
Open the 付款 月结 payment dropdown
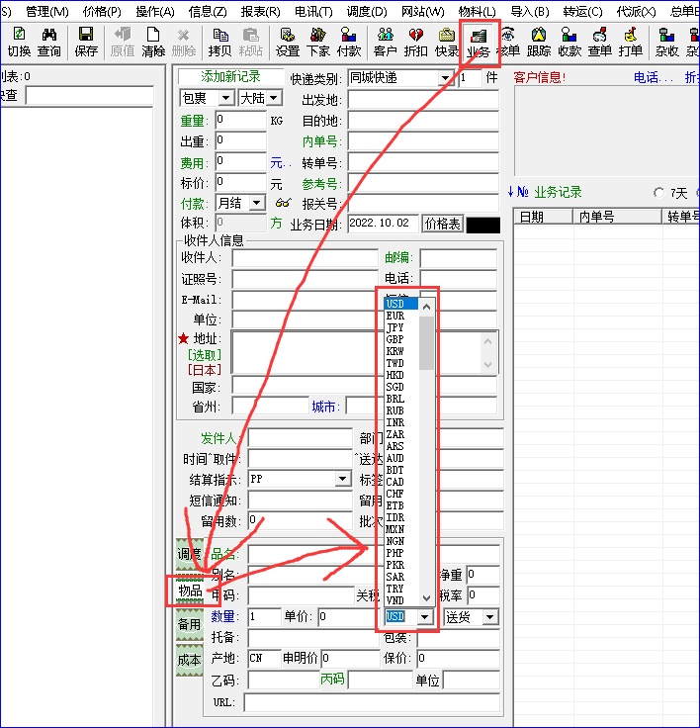[256, 203]
